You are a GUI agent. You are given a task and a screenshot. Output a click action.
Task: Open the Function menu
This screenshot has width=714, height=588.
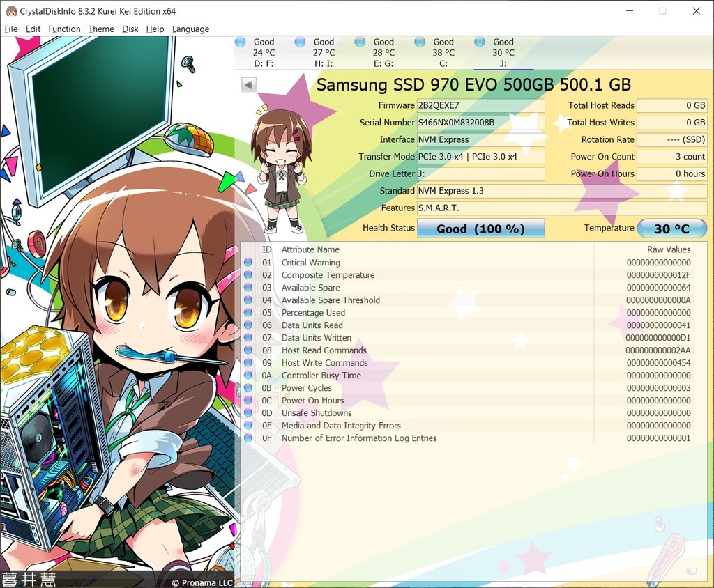click(64, 29)
